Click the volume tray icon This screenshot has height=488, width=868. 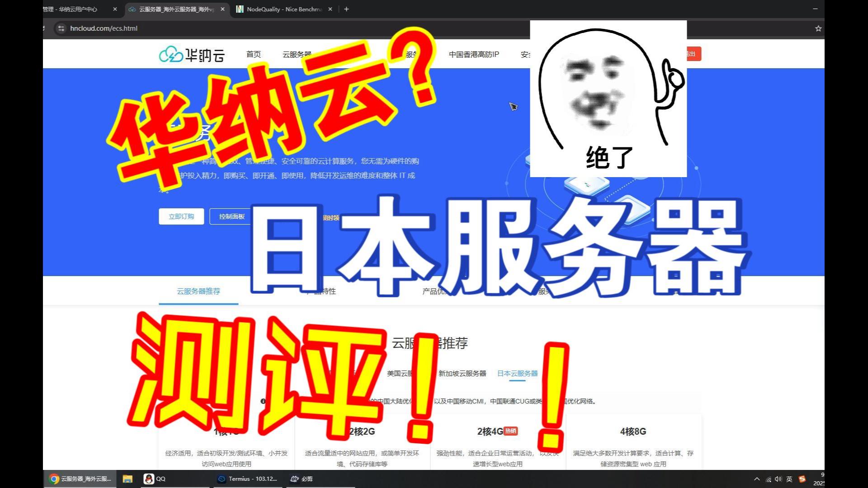[x=778, y=479]
